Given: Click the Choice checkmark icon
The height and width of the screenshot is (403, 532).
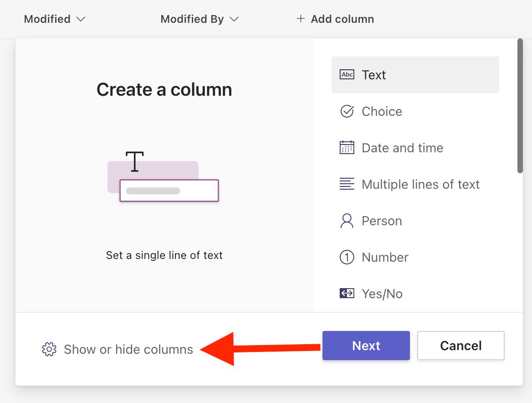Looking at the screenshot, I should click(347, 111).
